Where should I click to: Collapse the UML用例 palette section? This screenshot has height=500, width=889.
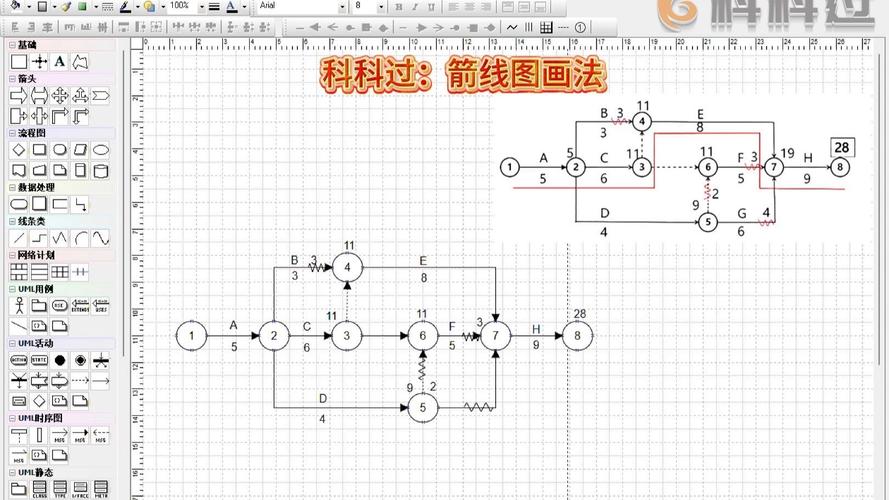click(12, 289)
